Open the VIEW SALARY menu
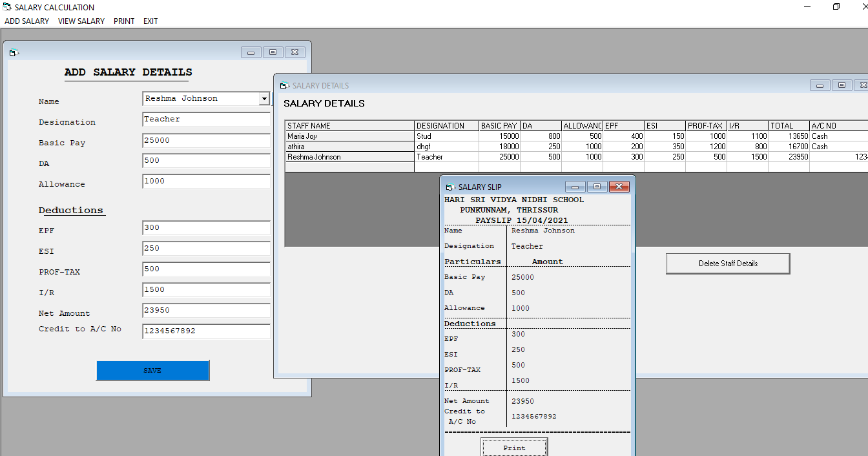This screenshot has width=868, height=456. coord(81,21)
